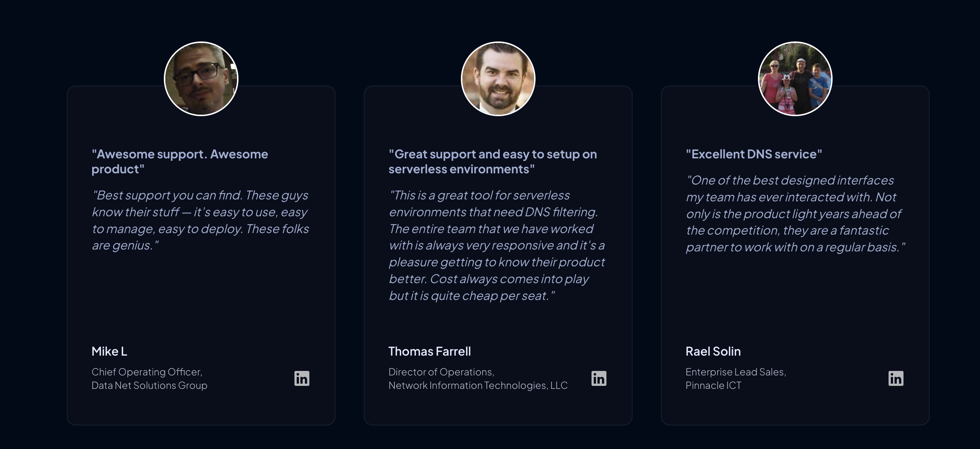Click the avatar photo of man with glasses

coord(201,79)
